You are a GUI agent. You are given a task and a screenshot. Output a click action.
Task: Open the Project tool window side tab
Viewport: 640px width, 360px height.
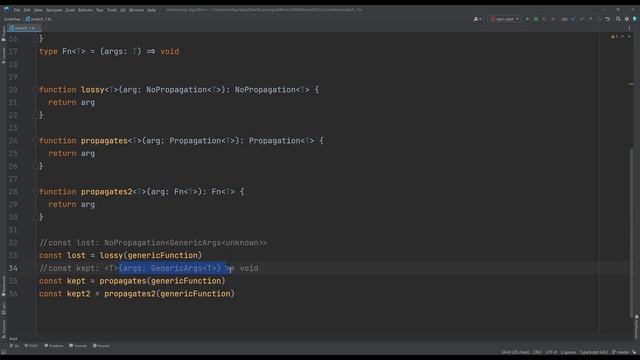tap(3, 33)
